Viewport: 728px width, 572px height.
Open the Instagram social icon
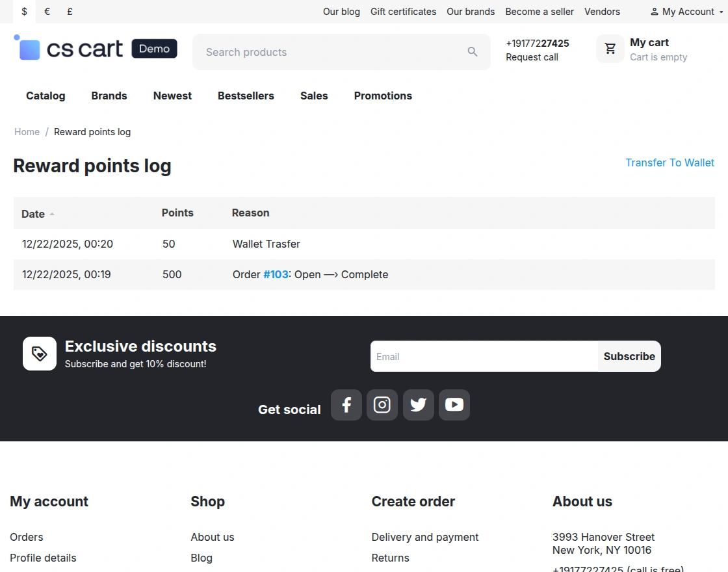(382, 404)
